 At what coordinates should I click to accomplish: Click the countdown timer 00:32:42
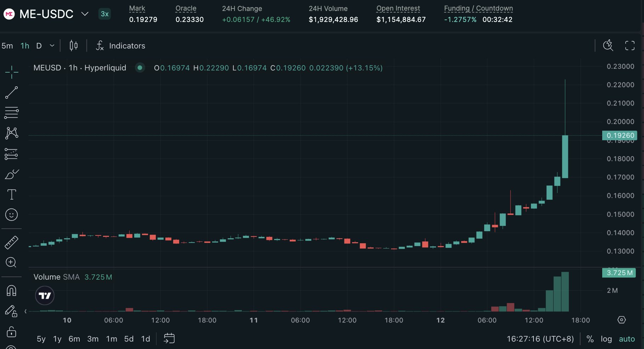pos(497,19)
